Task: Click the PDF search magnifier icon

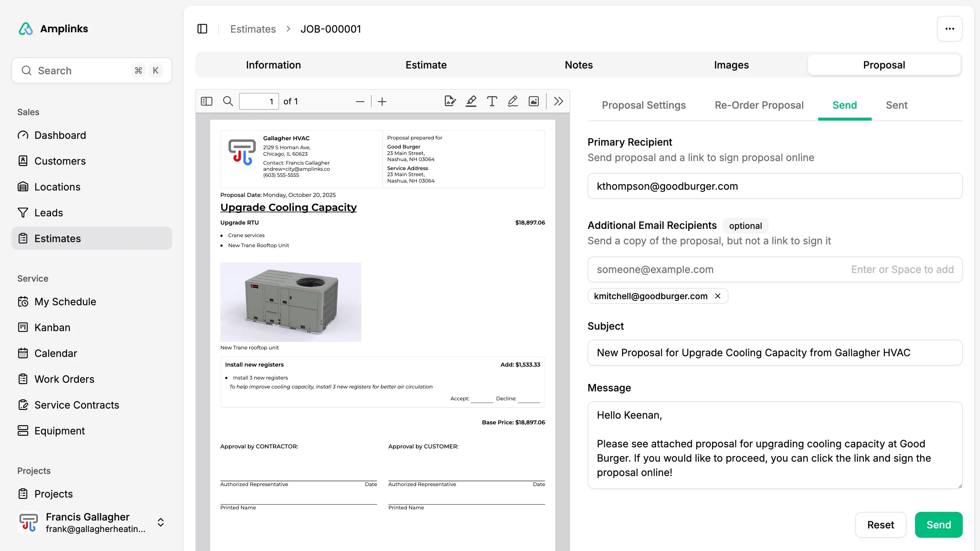Action: tap(228, 101)
